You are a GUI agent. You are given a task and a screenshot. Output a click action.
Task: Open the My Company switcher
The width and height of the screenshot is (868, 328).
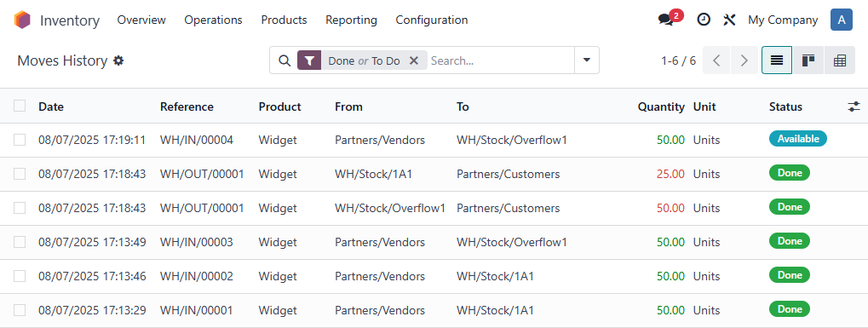point(783,20)
